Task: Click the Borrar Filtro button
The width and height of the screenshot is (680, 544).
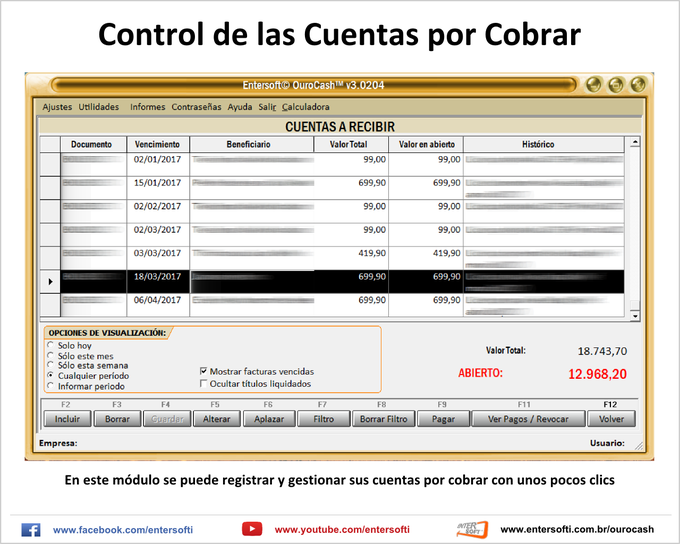Action: pos(383,419)
